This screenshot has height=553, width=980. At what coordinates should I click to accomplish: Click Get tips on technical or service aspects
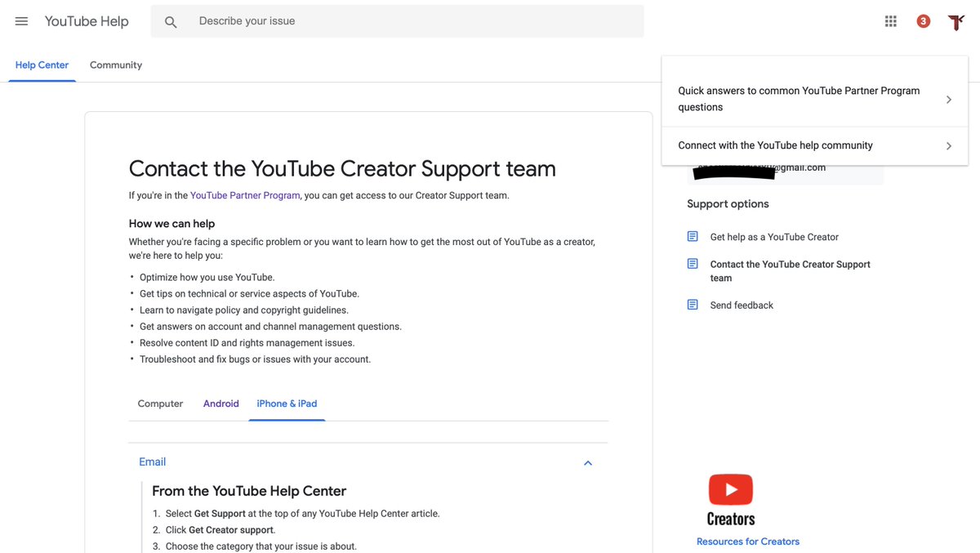click(x=249, y=294)
